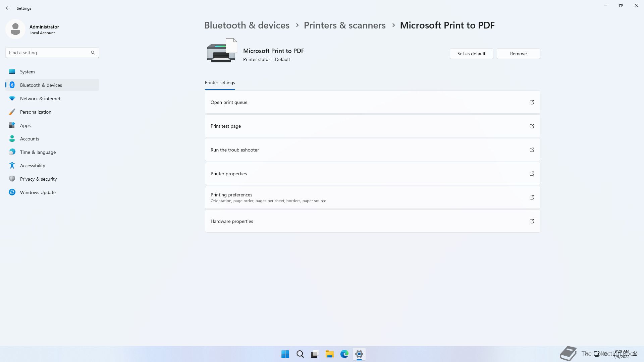644x362 pixels.
Task: Open Network & internet settings
Action: [x=52, y=99]
